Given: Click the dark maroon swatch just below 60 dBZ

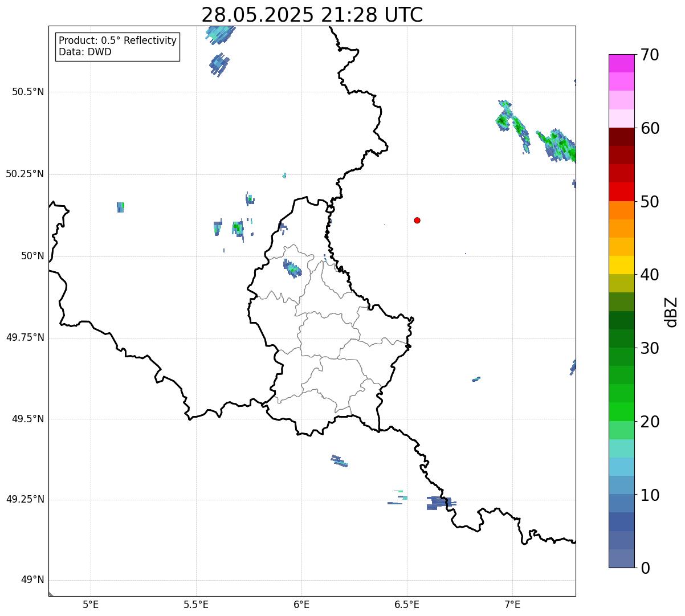Looking at the screenshot, I should tap(622, 137).
